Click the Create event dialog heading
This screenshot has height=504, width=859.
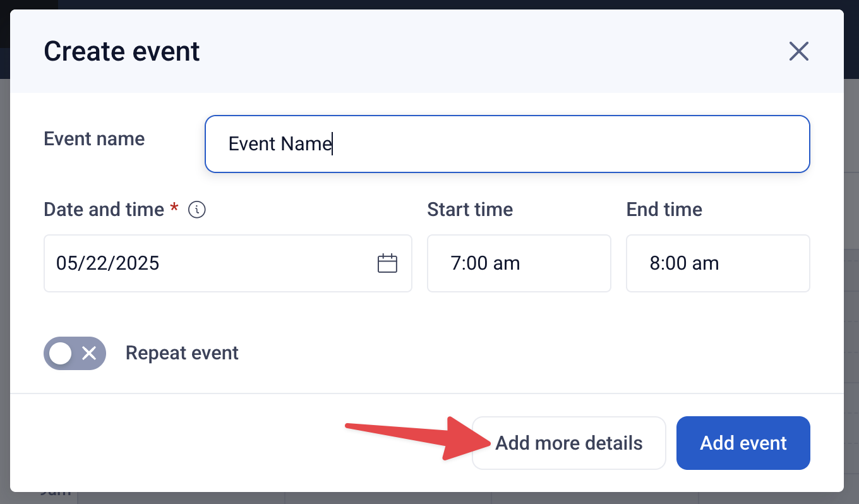[122, 51]
